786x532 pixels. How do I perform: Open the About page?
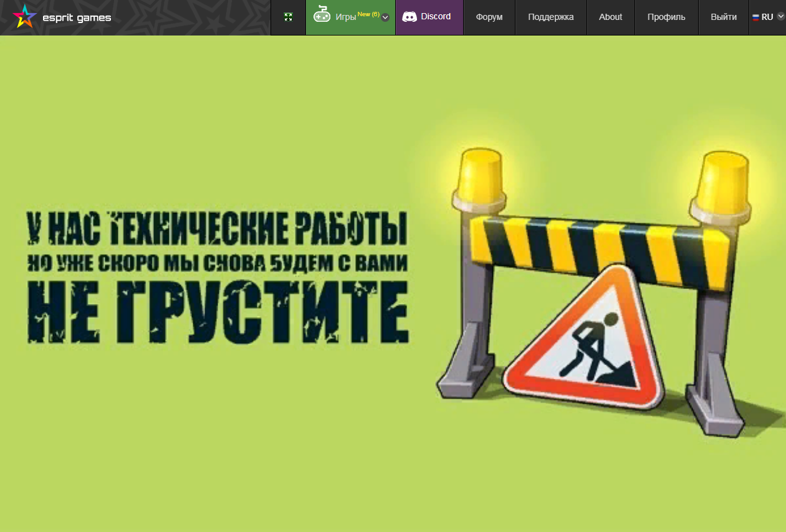[610, 17]
